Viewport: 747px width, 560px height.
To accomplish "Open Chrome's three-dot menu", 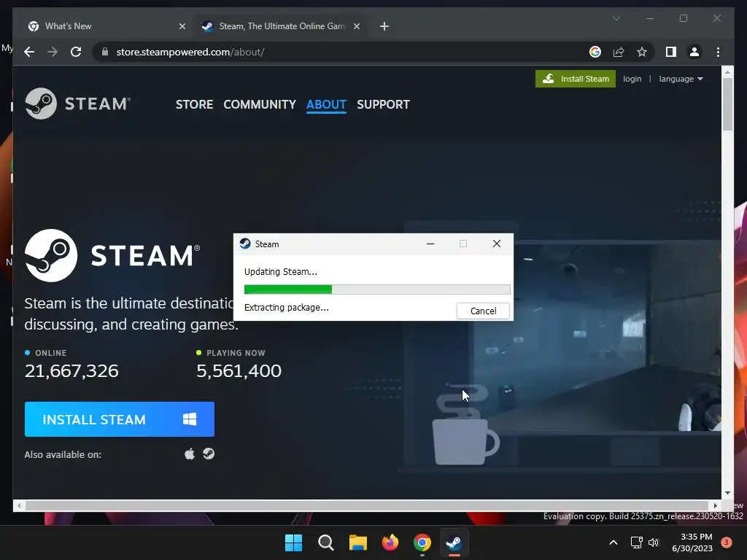I will click(x=718, y=52).
